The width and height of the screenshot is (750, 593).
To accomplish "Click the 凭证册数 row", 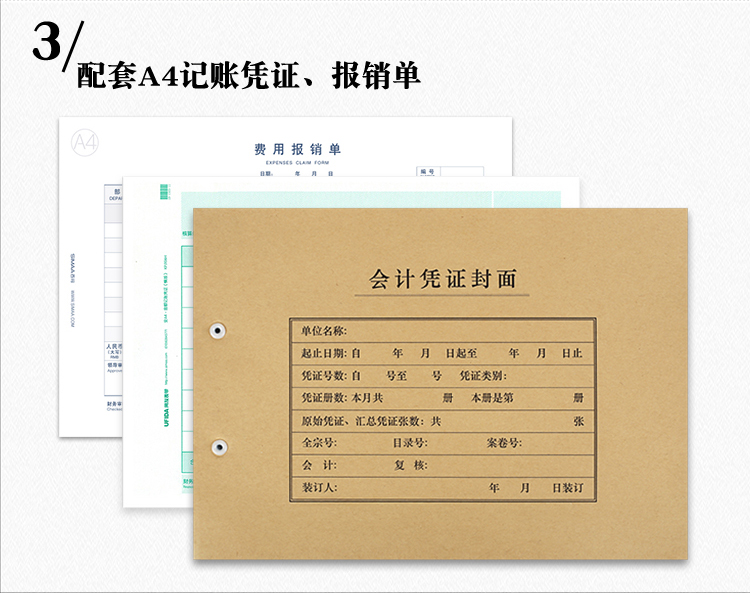I will coord(441,398).
